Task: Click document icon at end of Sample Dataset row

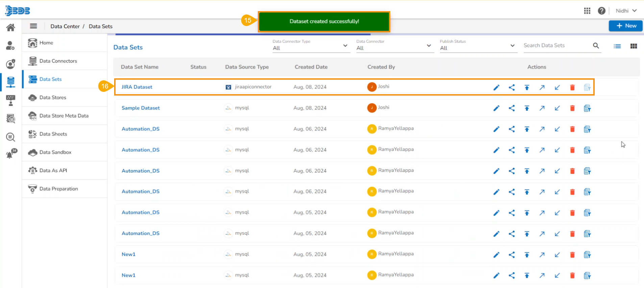Action: 587,108
